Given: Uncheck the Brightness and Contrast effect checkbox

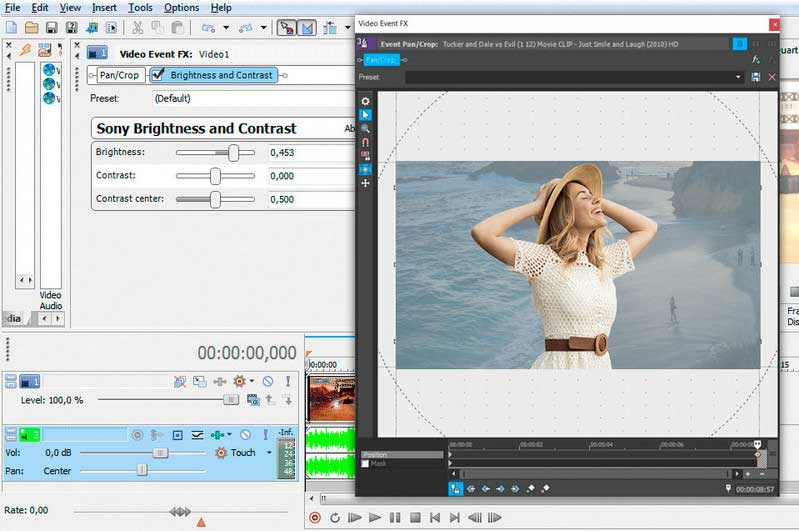Looking at the screenshot, I should pyautogui.click(x=158, y=75).
